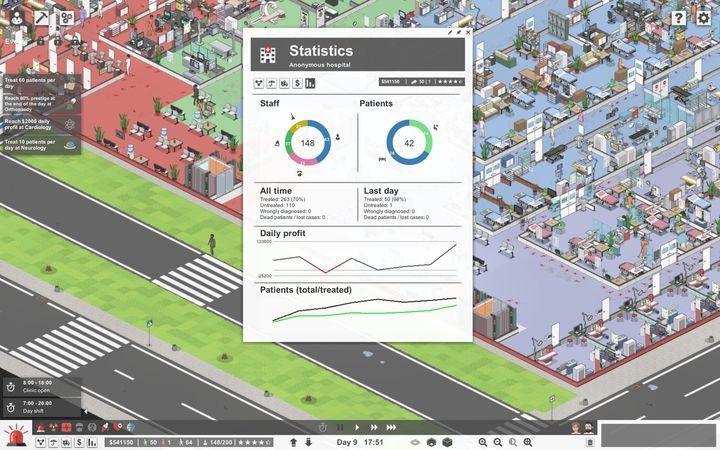Click the trash bin icon
Viewport: 720px width, 450px height.
coord(590,443)
